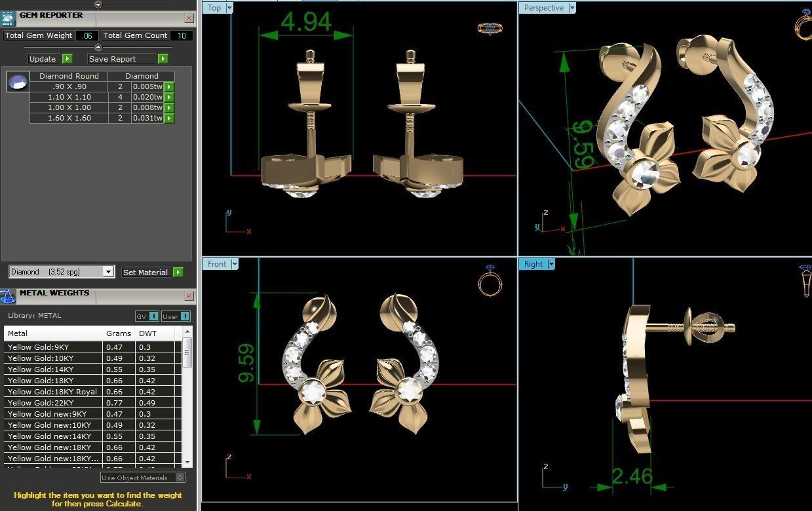Click green arrow for 1.60 X 1.60 row
This screenshot has height=511, width=812.
[169, 118]
